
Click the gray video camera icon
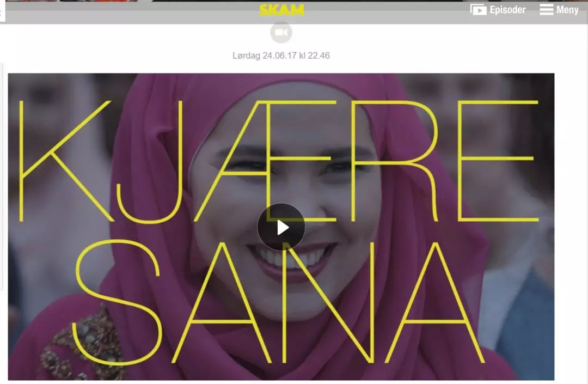tap(281, 33)
